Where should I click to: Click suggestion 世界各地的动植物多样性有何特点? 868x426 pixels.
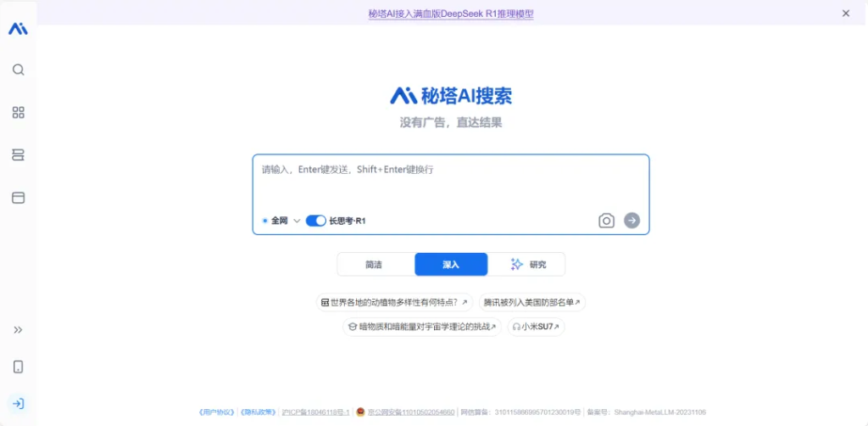(394, 302)
